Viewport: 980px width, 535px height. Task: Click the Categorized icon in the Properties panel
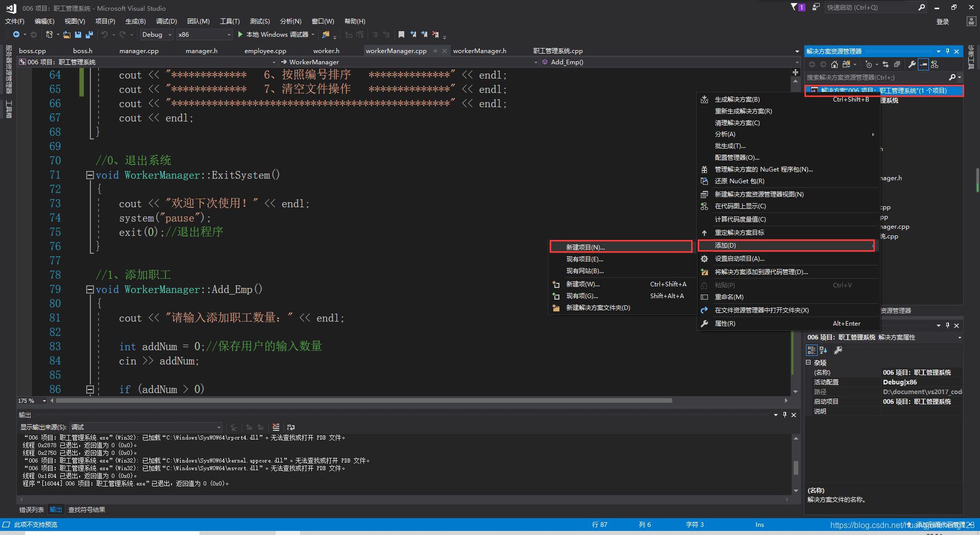812,350
